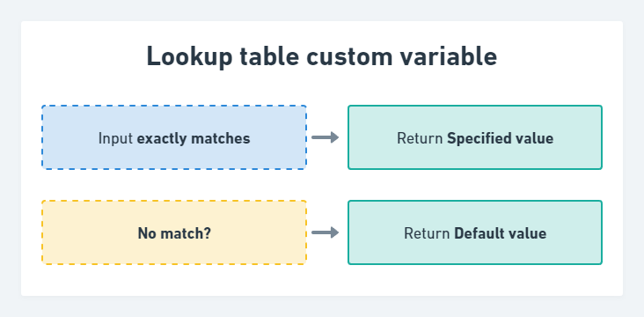Select the blue dashed Input exactly matches box
This screenshot has width=644, height=317.
pos(174,137)
